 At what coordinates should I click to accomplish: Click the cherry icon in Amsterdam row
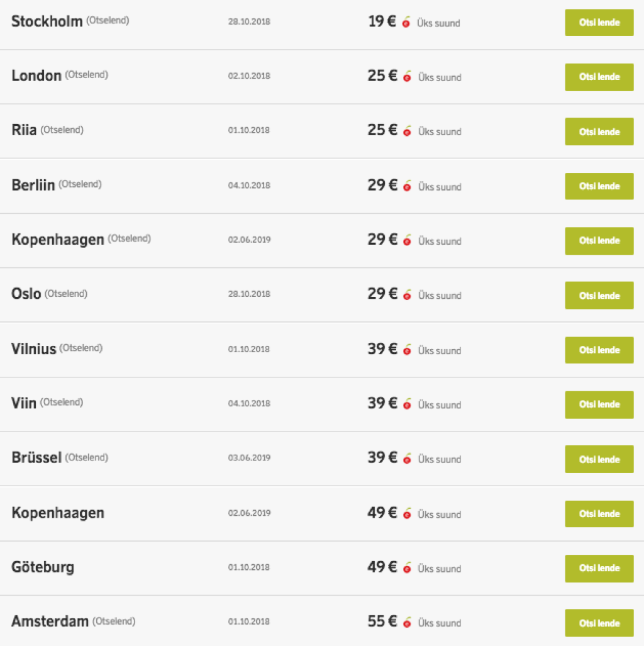(x=407, y=623)
